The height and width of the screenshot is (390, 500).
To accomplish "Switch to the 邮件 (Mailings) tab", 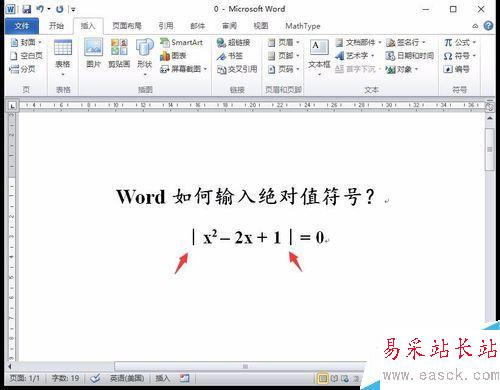I will pyautogui.click(x=197, y=26).
